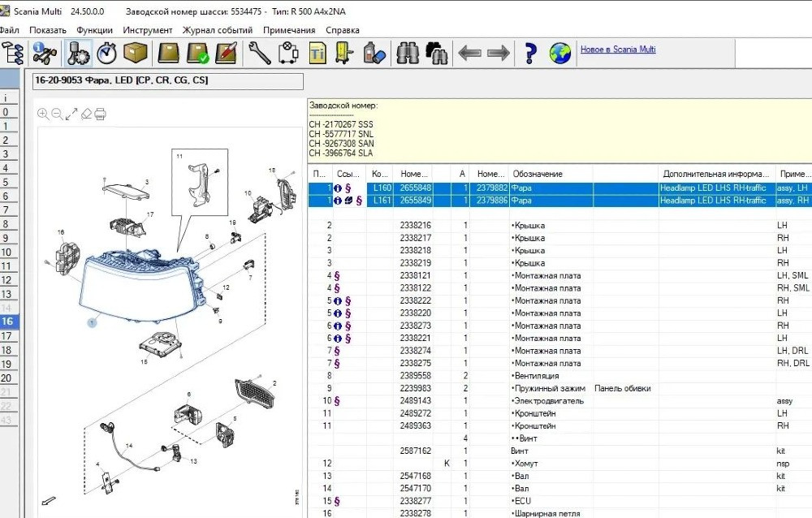This screenshot has width=812, height=518.
Task: Go back with the left arrow
Action: coord(469,53)
